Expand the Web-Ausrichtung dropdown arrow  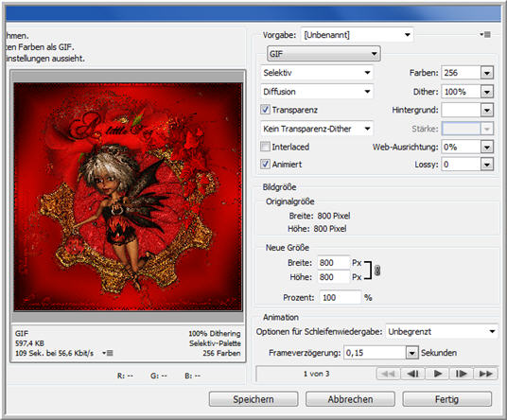pos(487,148)
